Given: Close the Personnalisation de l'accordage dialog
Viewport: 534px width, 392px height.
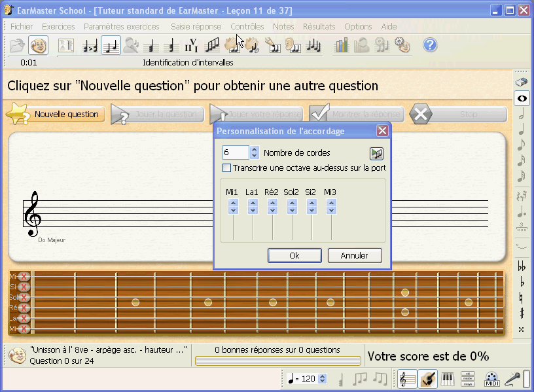Looking at the screenshot, I should [x=382, y=131].
